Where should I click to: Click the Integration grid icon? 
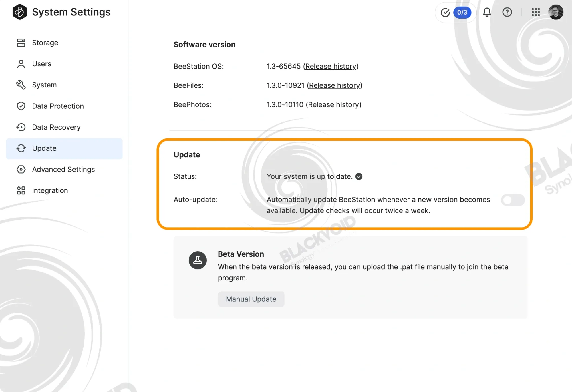[21, 190]
